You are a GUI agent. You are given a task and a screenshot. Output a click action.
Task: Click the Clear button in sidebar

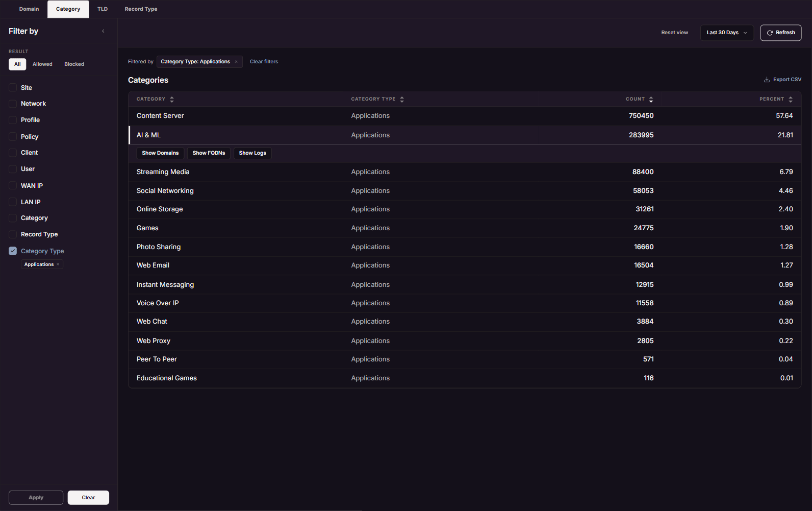click(88, 498)
